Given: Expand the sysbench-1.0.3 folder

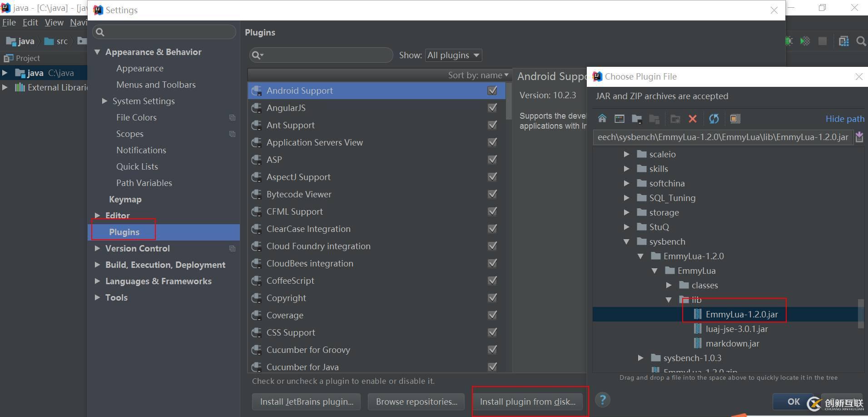Looking at the screenshot, I should click(x=640, y=358).
